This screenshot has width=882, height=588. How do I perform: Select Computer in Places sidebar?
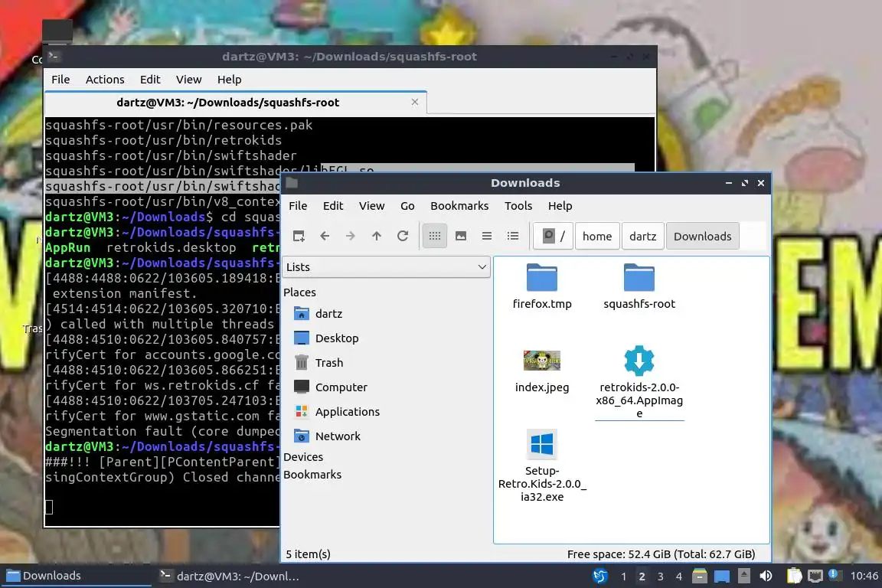[x=341, y=387]
